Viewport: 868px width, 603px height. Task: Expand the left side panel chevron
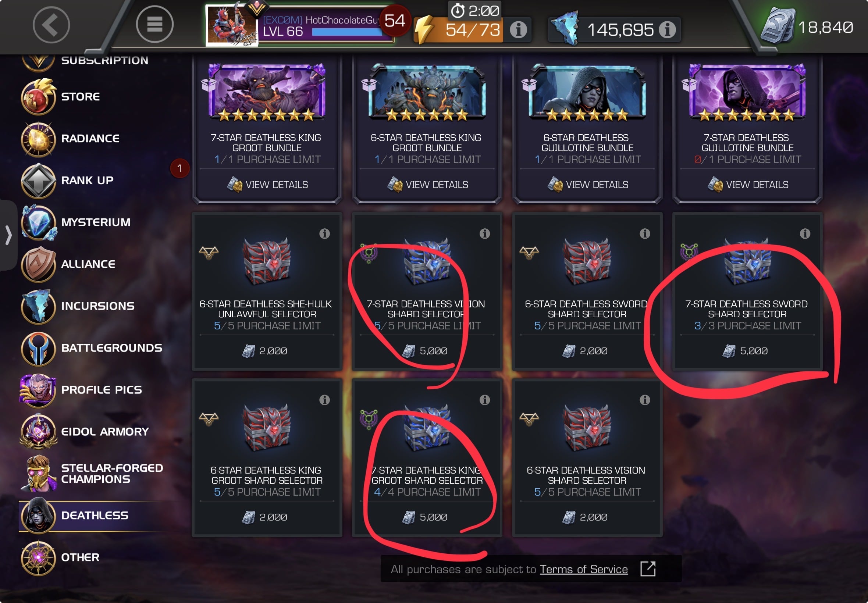click(x=8, y=235)
